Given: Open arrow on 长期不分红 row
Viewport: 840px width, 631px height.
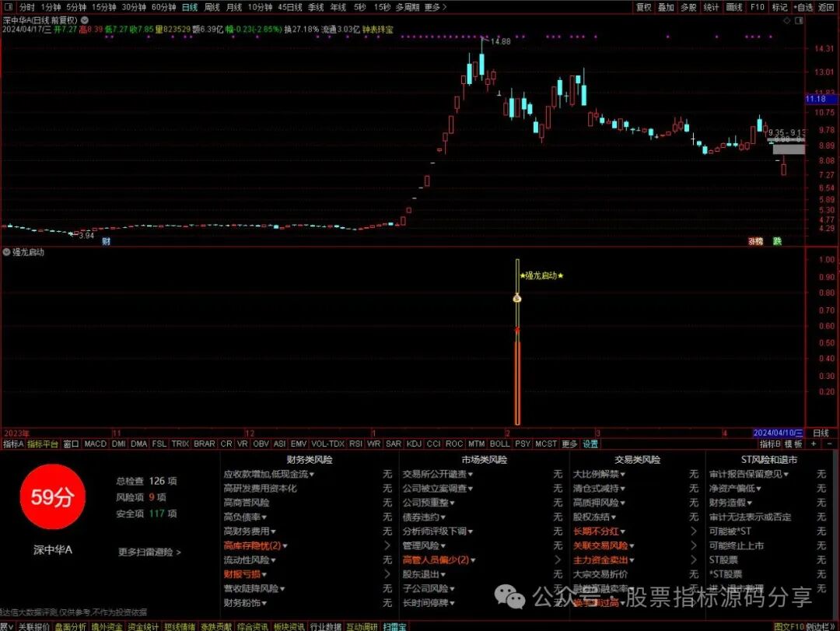Looking at the screenshot, I should [x=694, y=531].
